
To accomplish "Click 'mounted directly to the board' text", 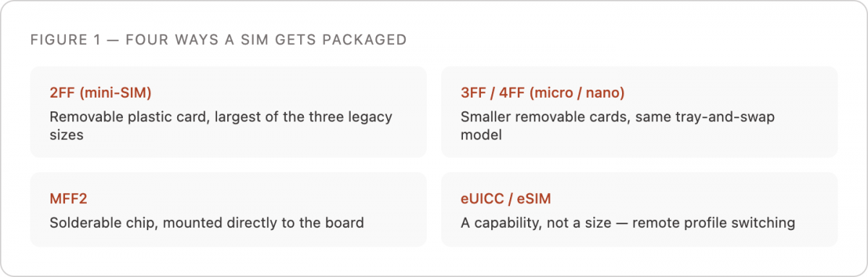I will pyautogui.click(x=263, y=223).
